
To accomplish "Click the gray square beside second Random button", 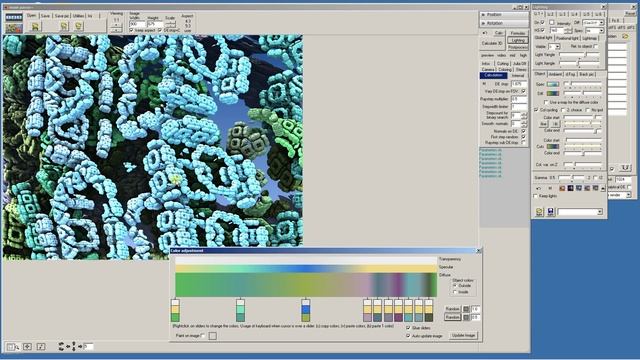I will pos(466,317).
